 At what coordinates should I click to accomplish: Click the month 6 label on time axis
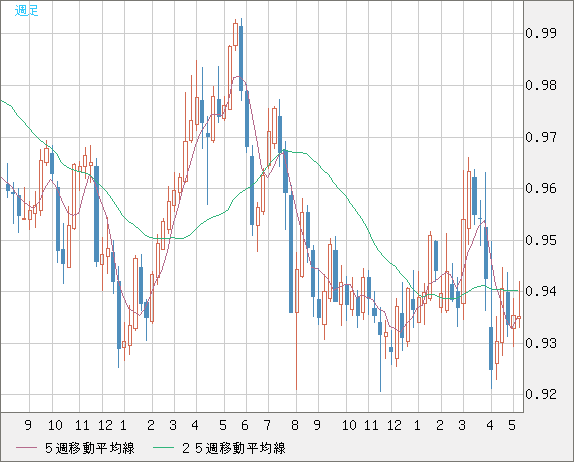(245, 425)
